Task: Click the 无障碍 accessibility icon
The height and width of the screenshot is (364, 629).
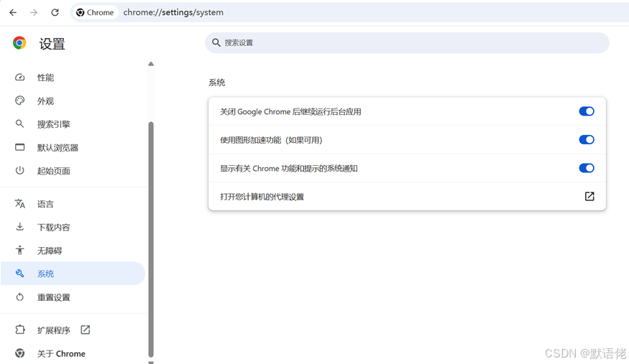Action: [x=19, y=251]
